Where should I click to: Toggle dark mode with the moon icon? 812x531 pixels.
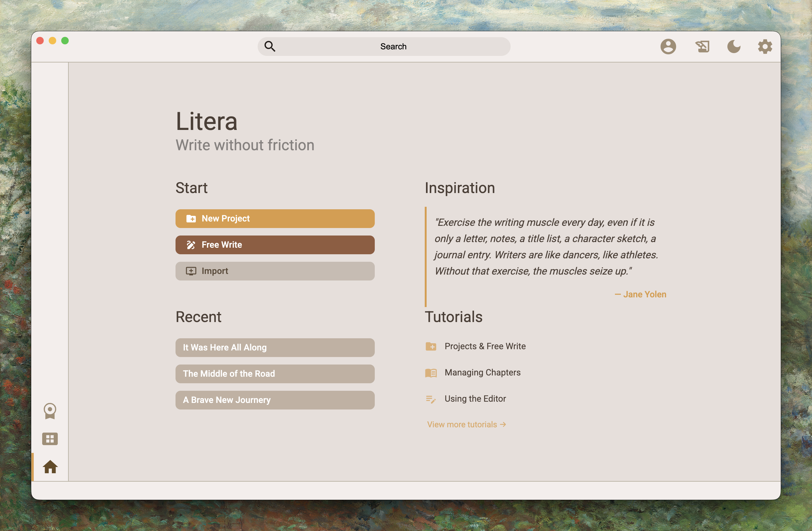coord(734,47)
